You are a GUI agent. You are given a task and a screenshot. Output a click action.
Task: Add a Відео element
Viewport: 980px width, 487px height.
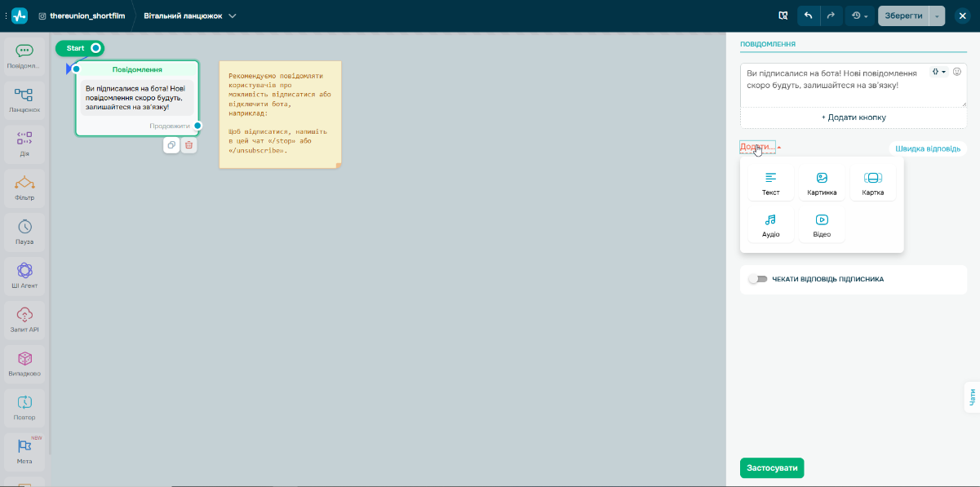[822, 226]
